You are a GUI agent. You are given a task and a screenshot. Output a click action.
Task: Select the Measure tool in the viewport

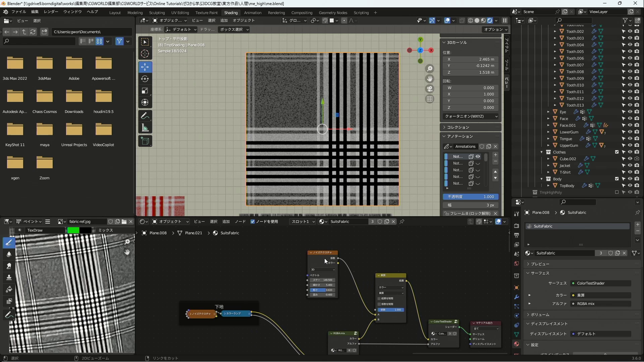click(x=145, y=128)
